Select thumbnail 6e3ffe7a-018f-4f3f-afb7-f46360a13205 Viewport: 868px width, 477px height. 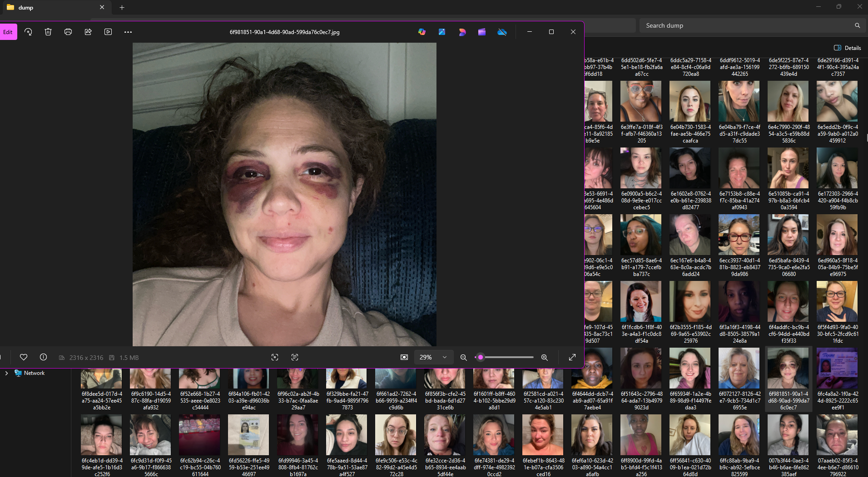[x=641, y=101]
